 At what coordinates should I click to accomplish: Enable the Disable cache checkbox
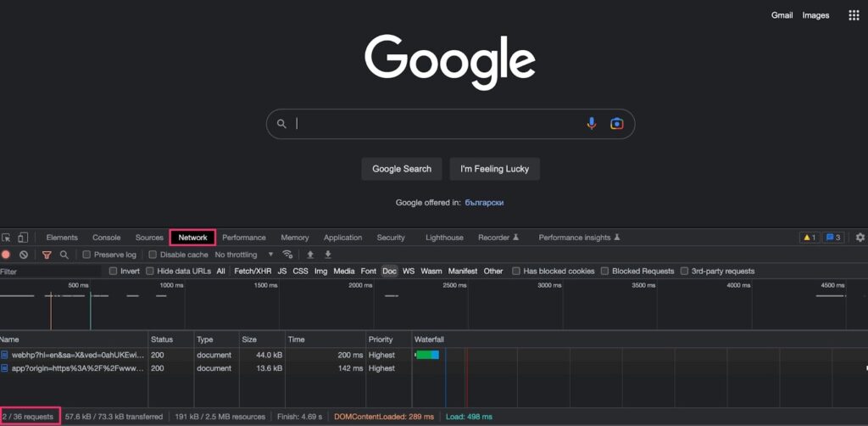click(x=153, y=255)
